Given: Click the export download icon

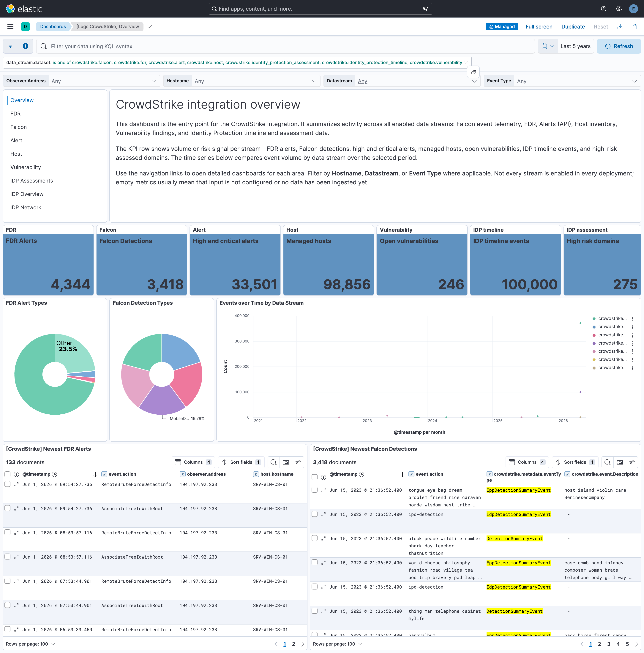Looking at the screenshot, I should click(620, 27).
